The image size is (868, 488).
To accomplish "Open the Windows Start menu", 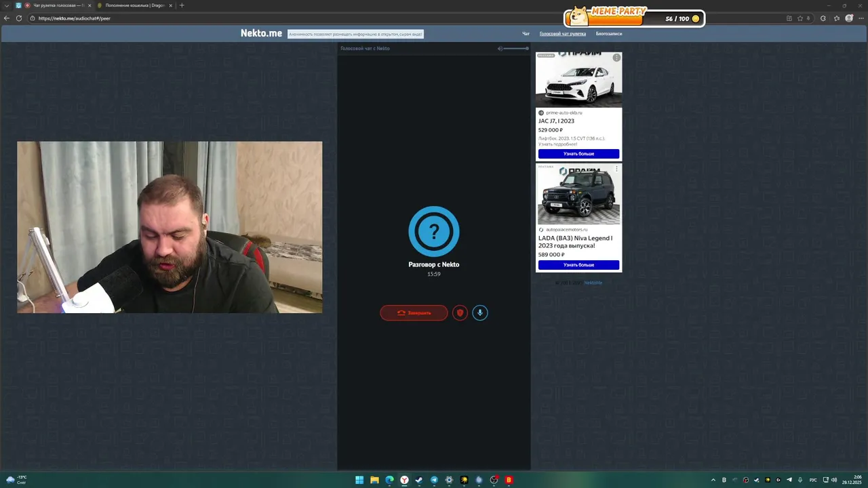I will (x=359, y=480).
